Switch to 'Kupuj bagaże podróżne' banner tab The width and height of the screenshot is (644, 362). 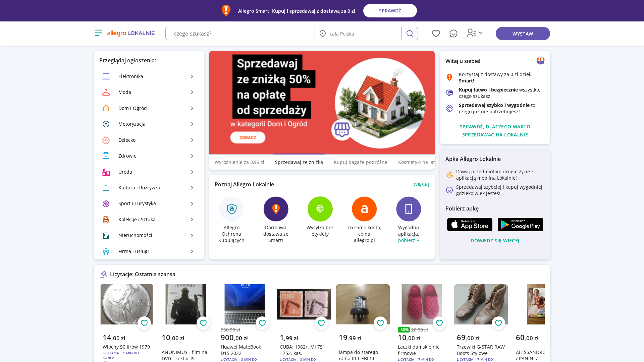(x=360, y=162)
